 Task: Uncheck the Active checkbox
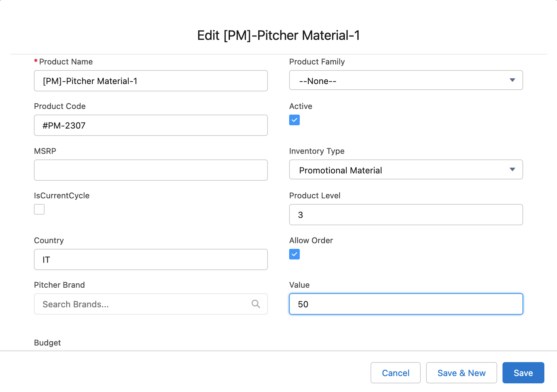294,120
